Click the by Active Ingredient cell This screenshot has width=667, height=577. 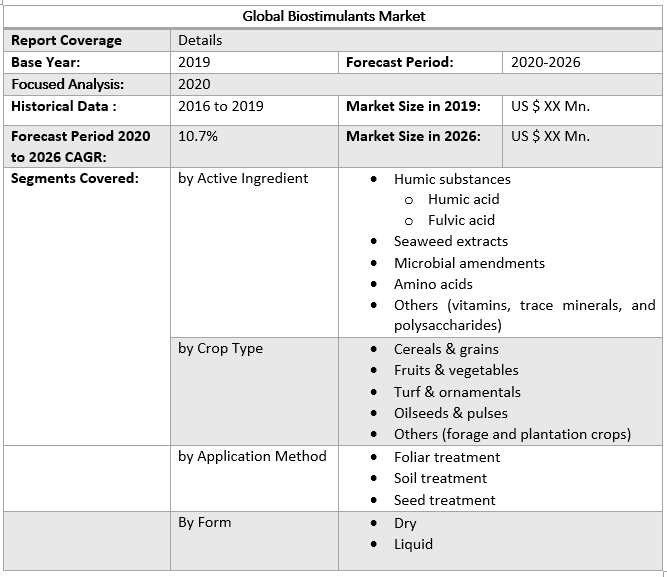tap(243, 178)
